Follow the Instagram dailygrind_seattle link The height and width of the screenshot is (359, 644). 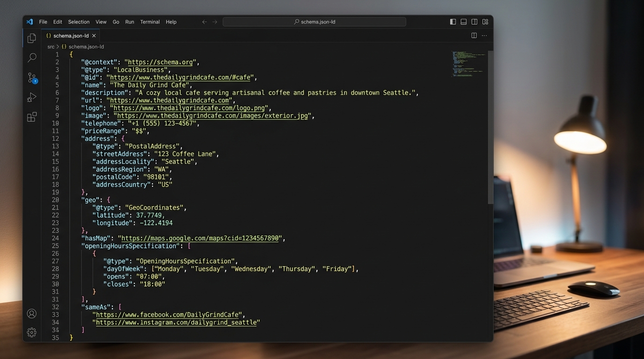(x=176, y=322)
